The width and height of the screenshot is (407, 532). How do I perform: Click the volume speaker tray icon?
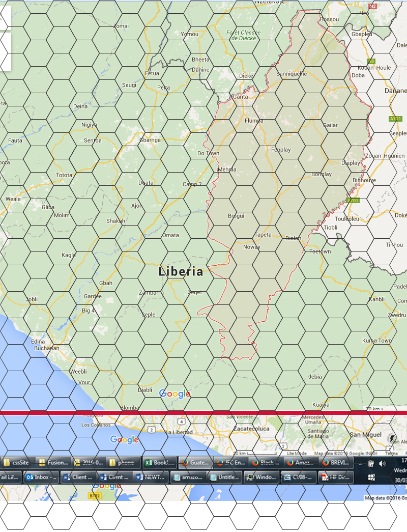[x=382, y=463]
